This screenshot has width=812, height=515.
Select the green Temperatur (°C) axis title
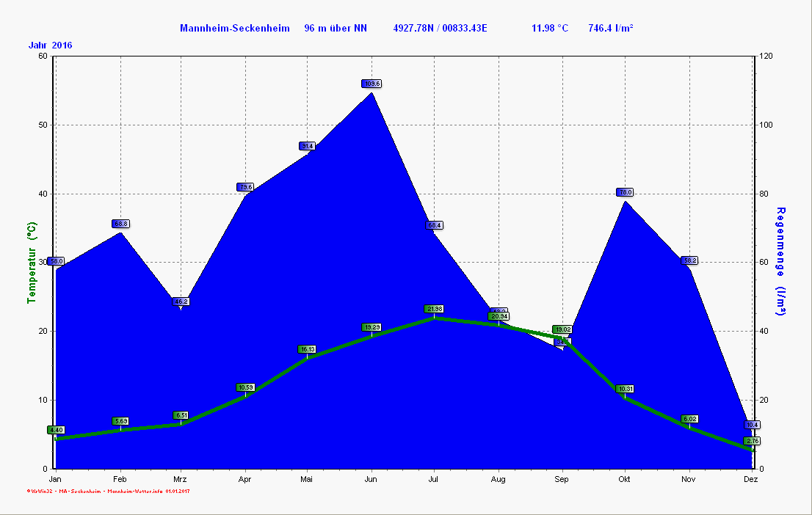pyautogui.click(x=32, y=264)
